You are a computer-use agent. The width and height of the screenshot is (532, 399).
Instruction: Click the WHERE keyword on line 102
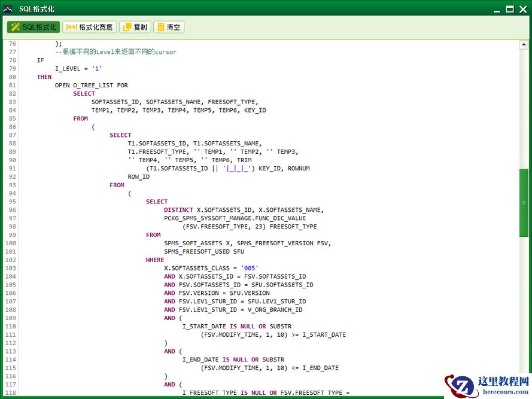(154, 260)
